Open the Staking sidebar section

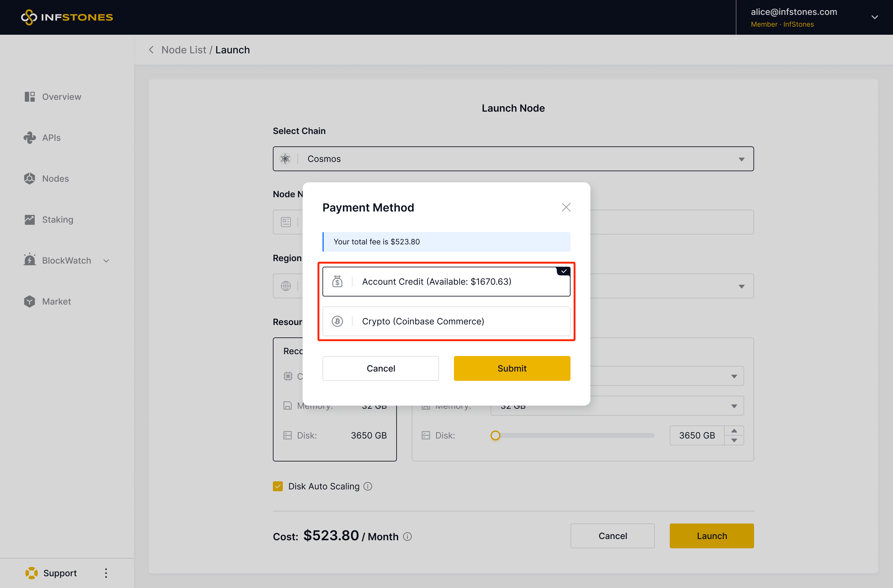click(x=57, y=220)
